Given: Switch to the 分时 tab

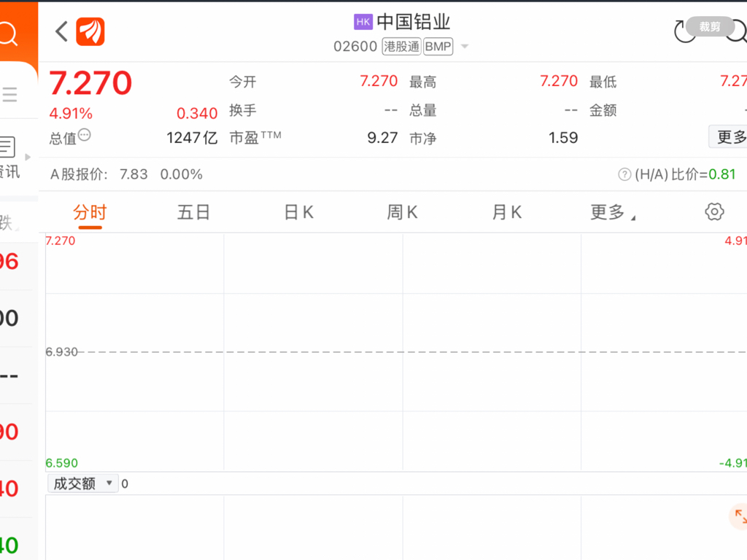Looking at the screenshot, I should click(90, 212).
